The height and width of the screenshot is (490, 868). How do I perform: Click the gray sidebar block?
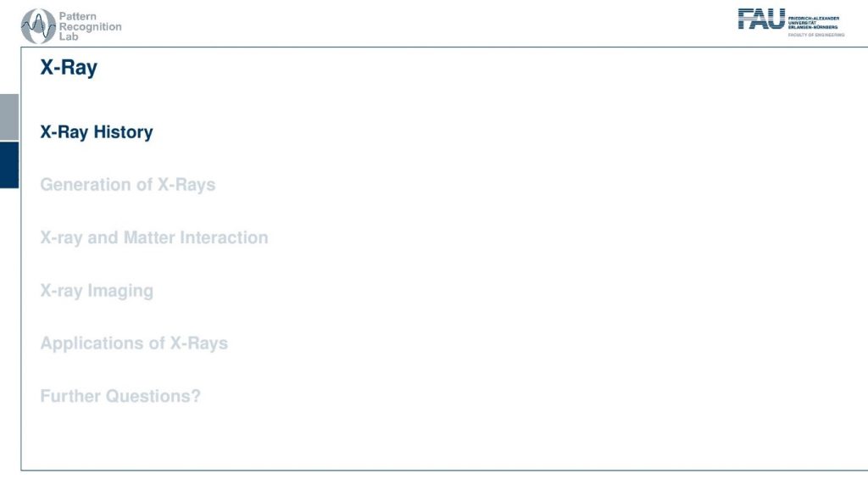[x=9, y=117]
